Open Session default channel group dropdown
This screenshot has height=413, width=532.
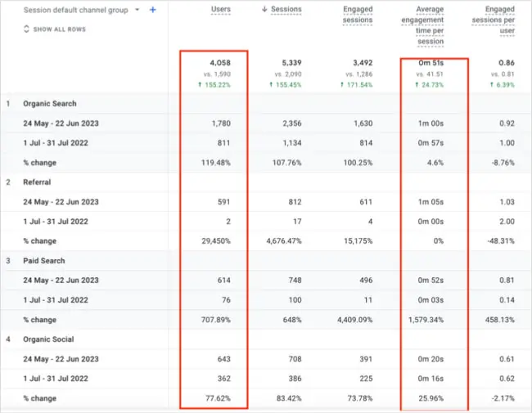[137, 10]
